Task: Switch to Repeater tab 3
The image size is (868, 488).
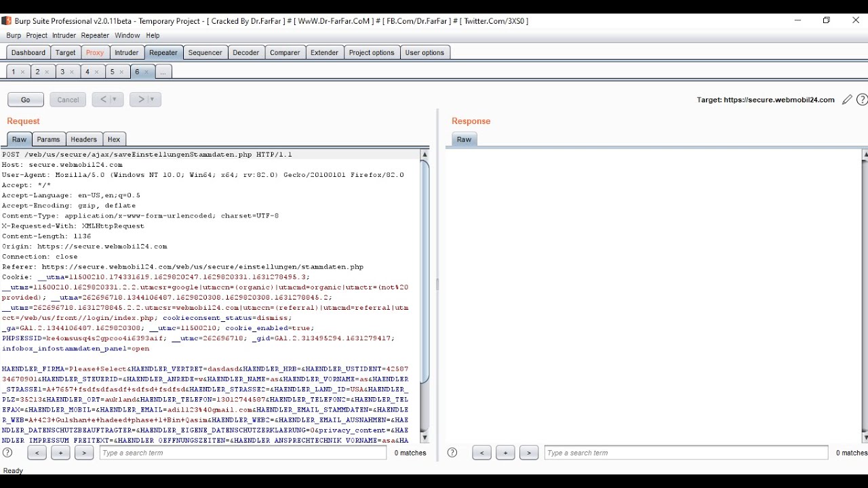Action: 62,72
